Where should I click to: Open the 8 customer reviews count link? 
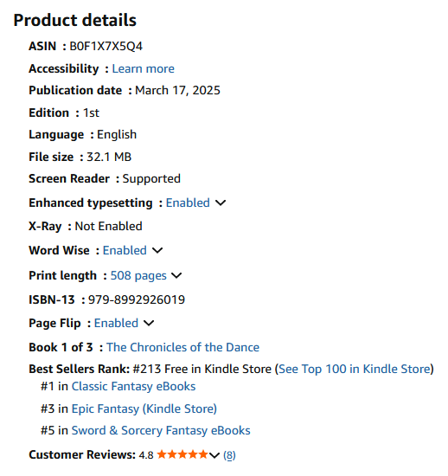(229, 455)
